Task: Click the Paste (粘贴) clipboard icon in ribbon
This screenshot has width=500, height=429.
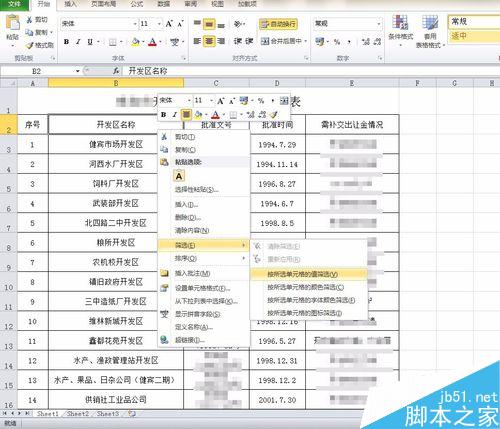Action: coord(13,23)
